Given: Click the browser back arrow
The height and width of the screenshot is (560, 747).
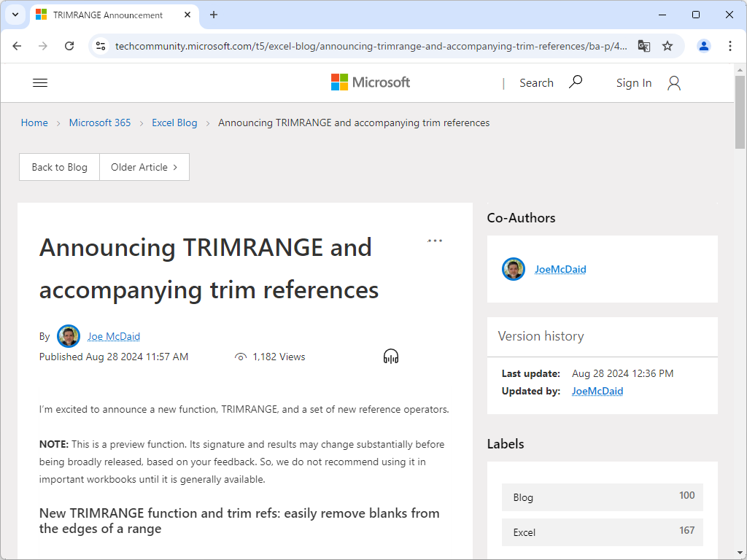Looking at the screenshot, I should tap(18, 46).
